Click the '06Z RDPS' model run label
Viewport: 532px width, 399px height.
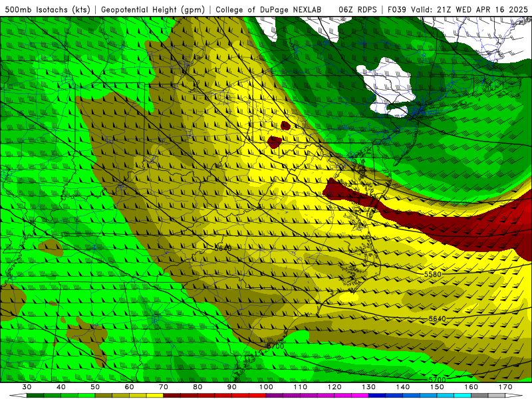coord(357,10)
